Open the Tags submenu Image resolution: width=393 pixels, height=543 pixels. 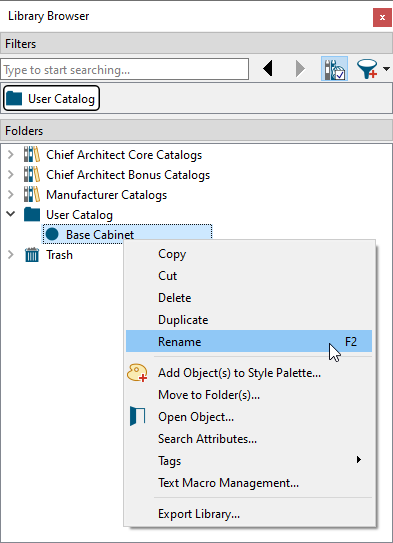tap(249, 461)
